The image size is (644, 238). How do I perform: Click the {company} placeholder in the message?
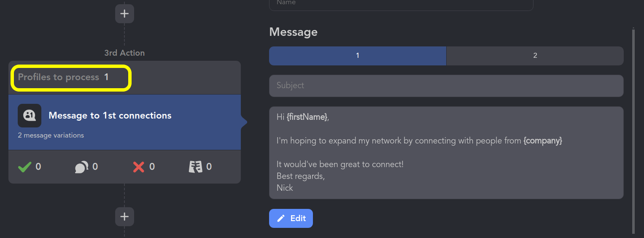(x=543, y=141)
